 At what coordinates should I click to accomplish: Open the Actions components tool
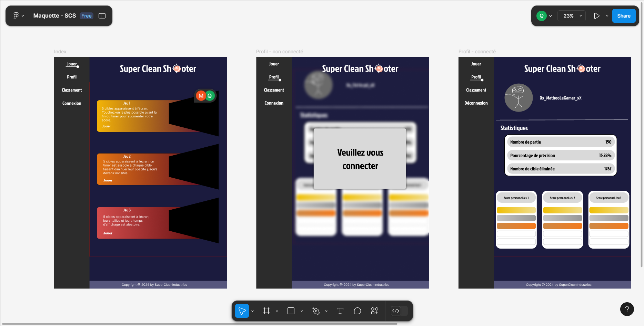point(375,311)
